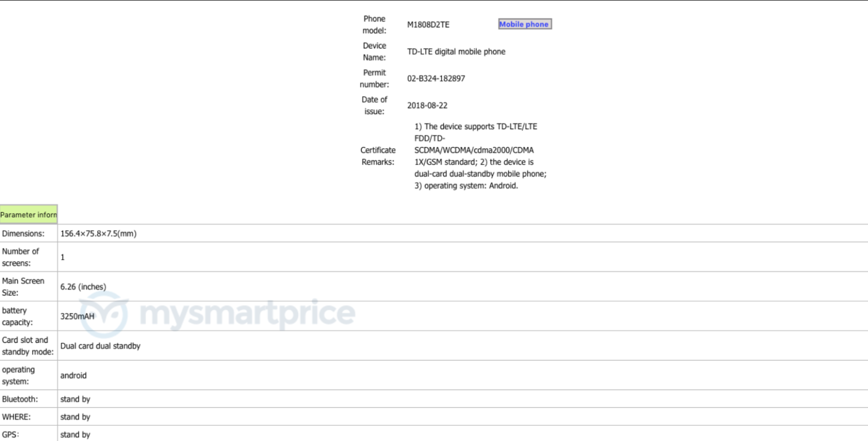The width and height of the screenshot is (868, 441).
Task: Click the Main Screen Size label
Action: (x=23, y=286)
